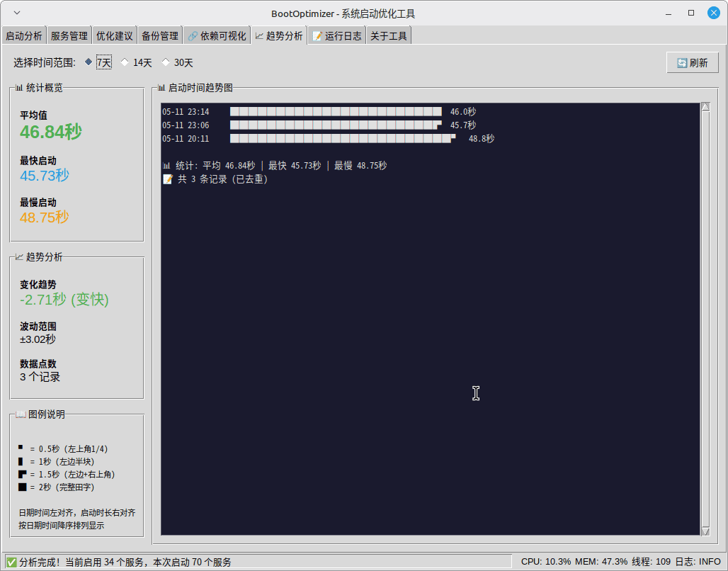Click the memo icon before 共 3 条记录
Screen dimensions: 728x571
point(168,179)
